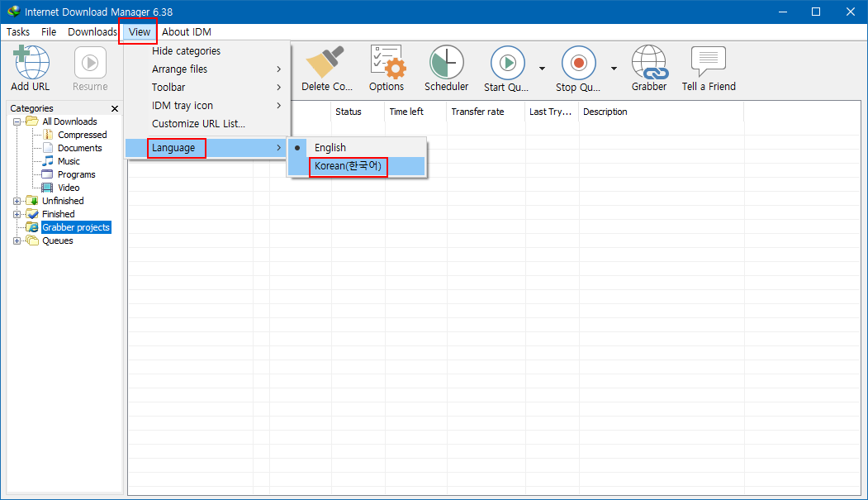Click the Stop Queue icon
The height and width of the screenshot is (500, 868).
(x=578, y=63)
